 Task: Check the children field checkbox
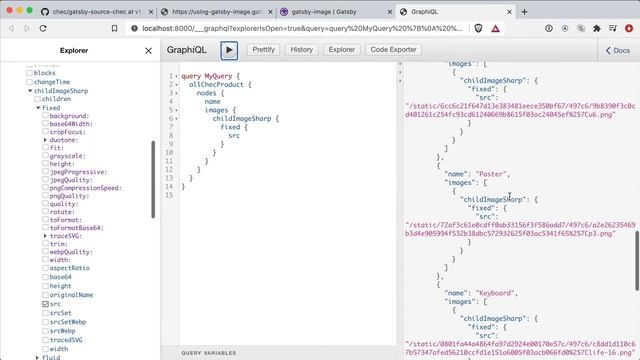click(x=38, y=99)
